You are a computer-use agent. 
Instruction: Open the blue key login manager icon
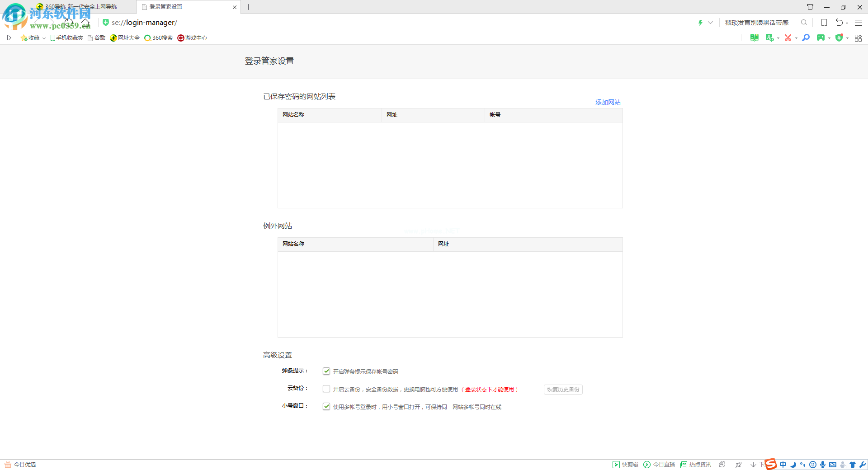click(x=806, y=38)
